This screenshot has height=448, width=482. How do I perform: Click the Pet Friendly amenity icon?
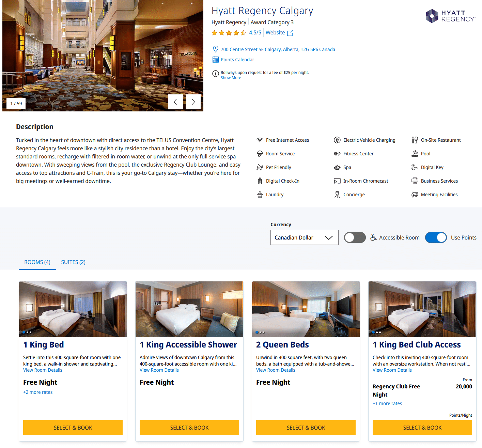click(x=260, y=167)
